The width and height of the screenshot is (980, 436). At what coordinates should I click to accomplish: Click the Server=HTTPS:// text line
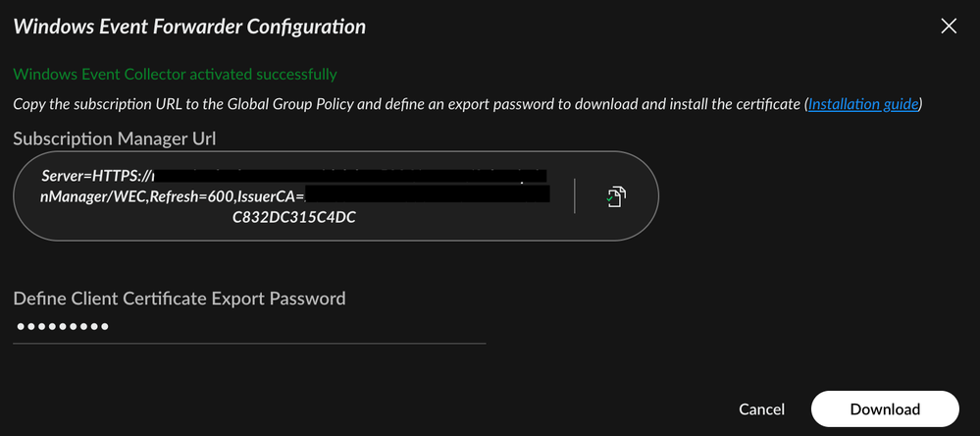coord(96,177)
